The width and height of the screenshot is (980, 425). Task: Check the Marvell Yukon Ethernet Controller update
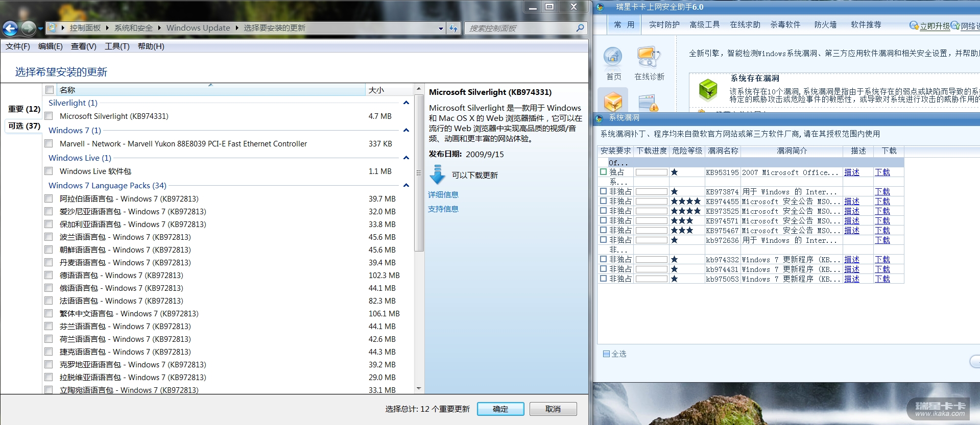49,143
